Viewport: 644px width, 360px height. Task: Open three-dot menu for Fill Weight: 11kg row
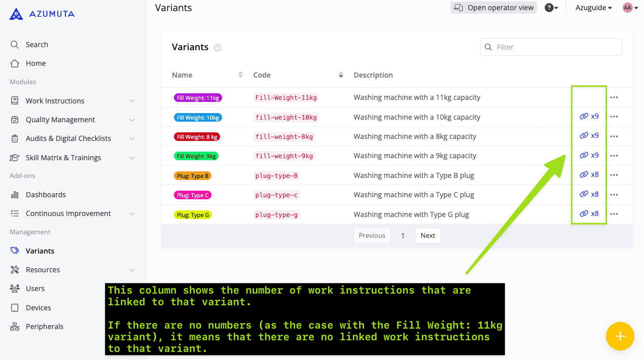[x=614, y=97]
